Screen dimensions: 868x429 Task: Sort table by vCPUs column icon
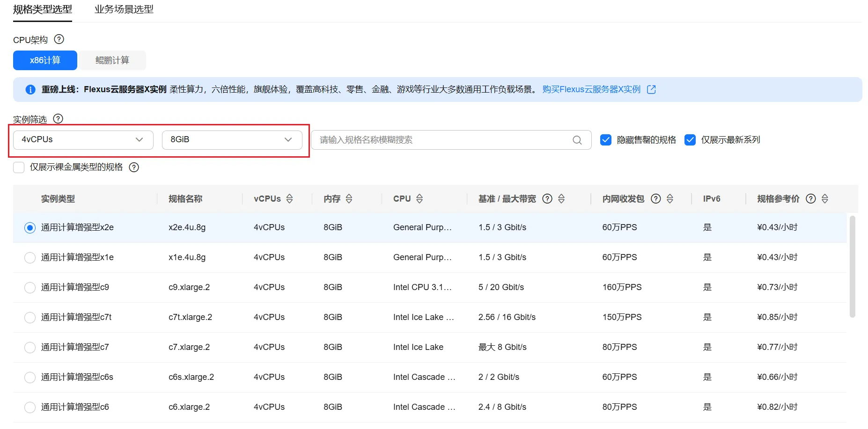click(x=289, y=199)
